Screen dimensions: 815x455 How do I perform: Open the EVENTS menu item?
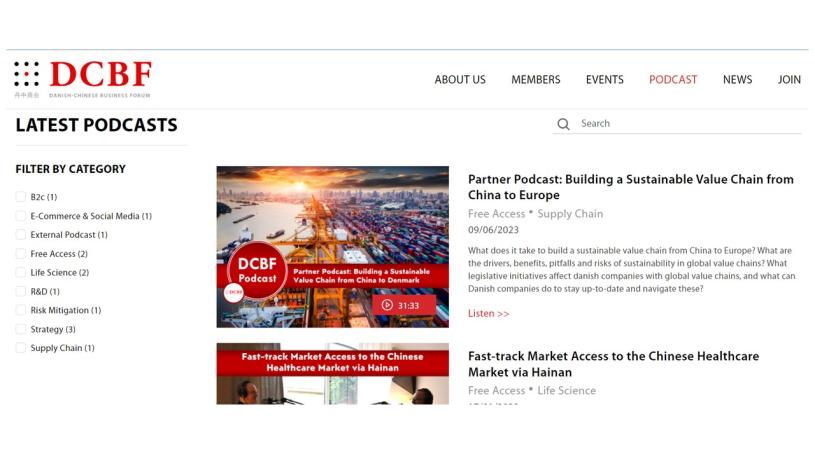(604, 80)
